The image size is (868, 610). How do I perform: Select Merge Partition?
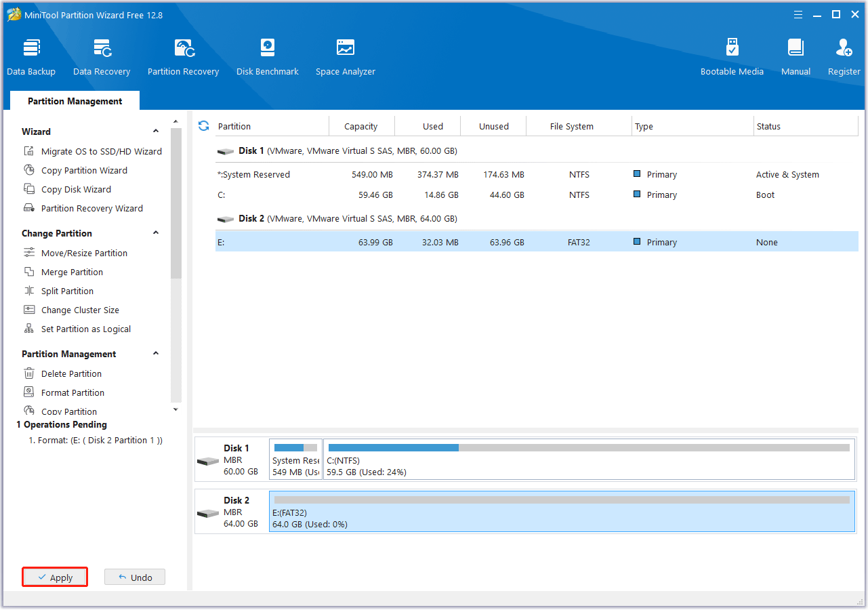tap(63, 272)
